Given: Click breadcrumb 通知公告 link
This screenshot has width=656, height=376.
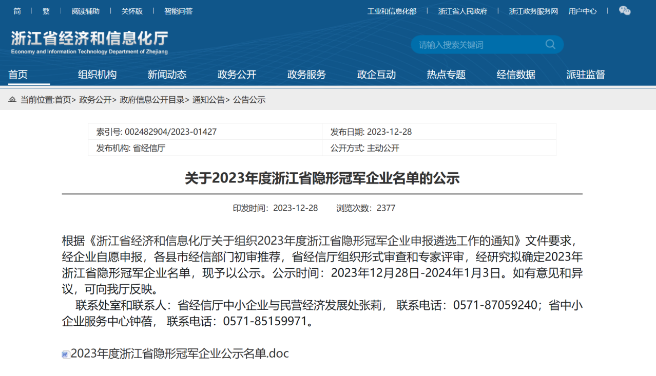Looking at the screenshot, I should [208, 100].
